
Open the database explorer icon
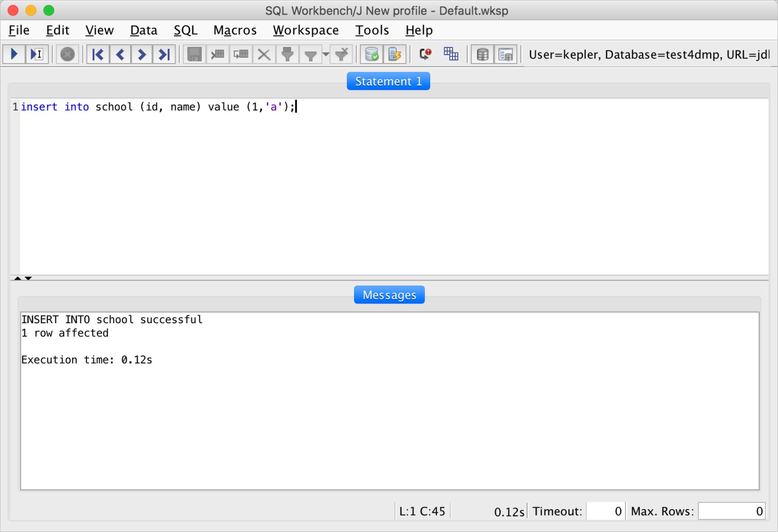click(x=483, y=54)
